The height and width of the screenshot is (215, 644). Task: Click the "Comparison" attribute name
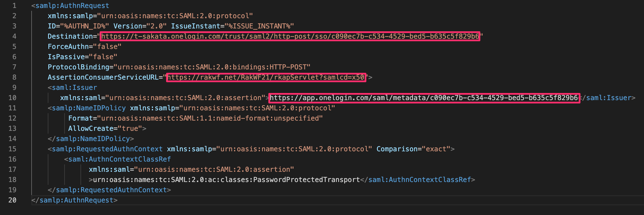click(397, 149)
